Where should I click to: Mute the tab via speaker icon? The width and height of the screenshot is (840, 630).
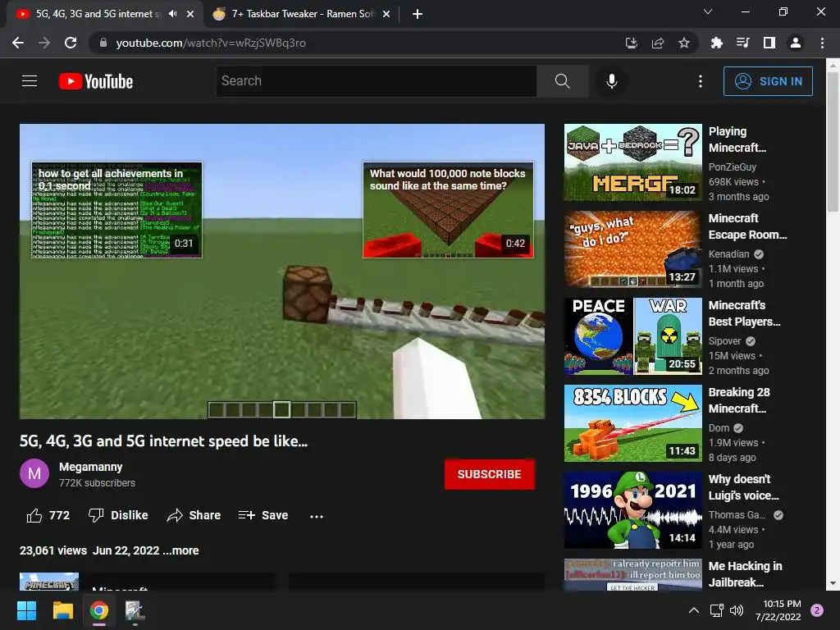click(x=172, y=14)
